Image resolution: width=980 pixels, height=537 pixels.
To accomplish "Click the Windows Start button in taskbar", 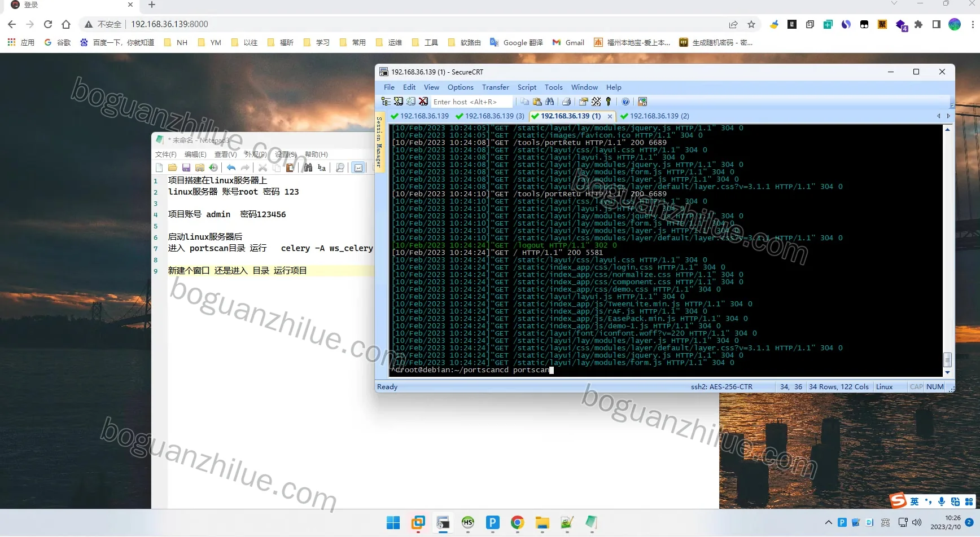I will [x=393, y=523].
